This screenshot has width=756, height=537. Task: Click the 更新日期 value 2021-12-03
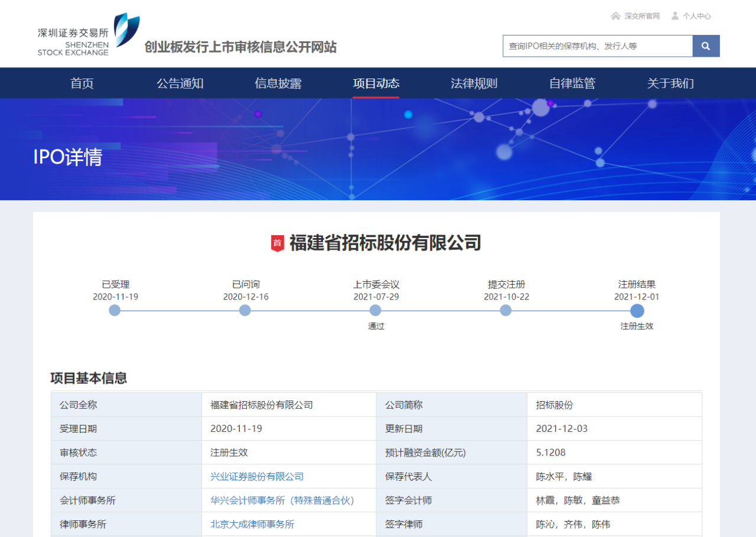[562, 429]
